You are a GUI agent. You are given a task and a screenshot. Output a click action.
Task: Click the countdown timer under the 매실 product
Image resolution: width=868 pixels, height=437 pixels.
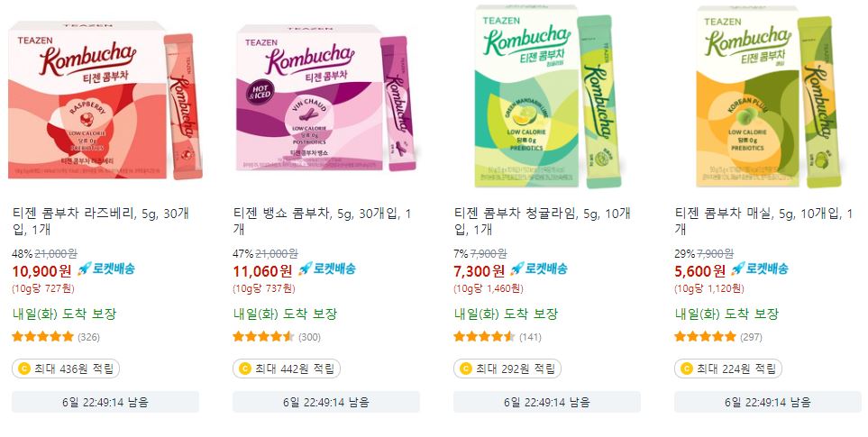[x=768, y=402]
